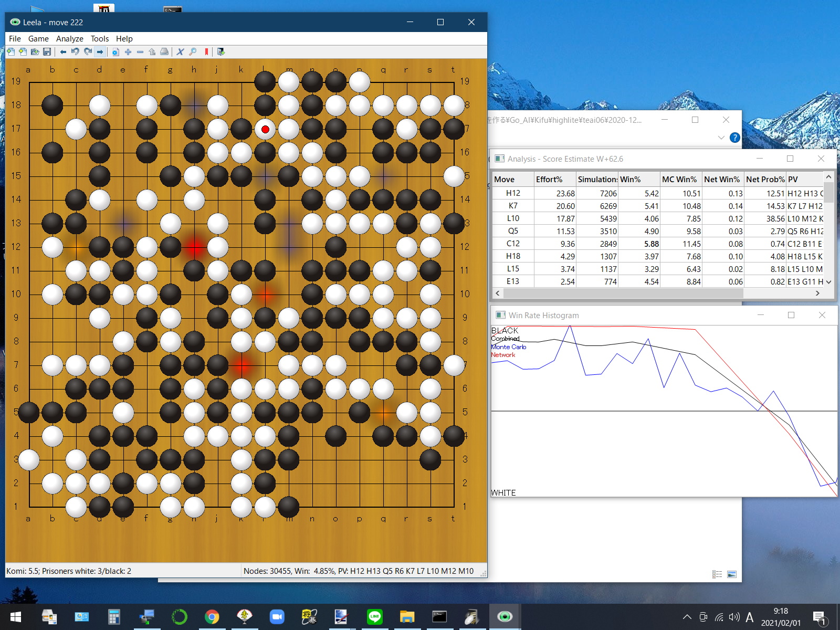Click the blue left arrow back icon

pyautogui.click(x=63, y=51)
